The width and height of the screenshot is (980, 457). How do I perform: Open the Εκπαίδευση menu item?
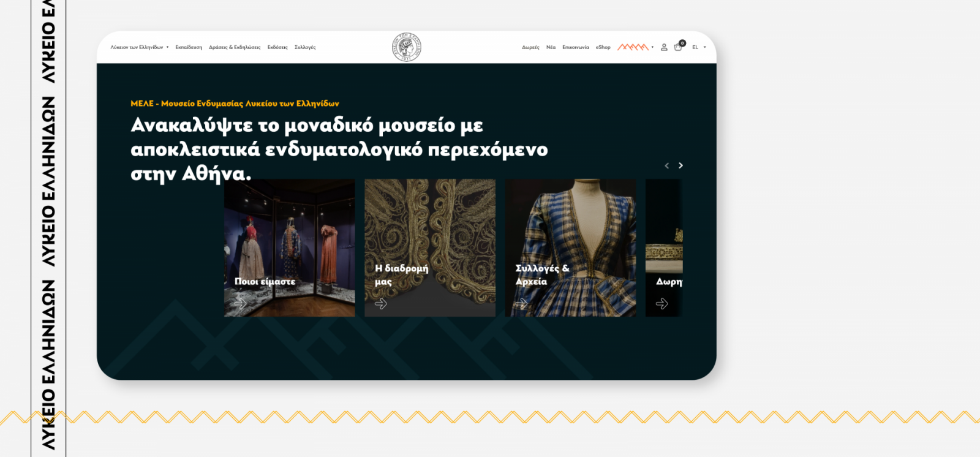click(x=189, y=47)
